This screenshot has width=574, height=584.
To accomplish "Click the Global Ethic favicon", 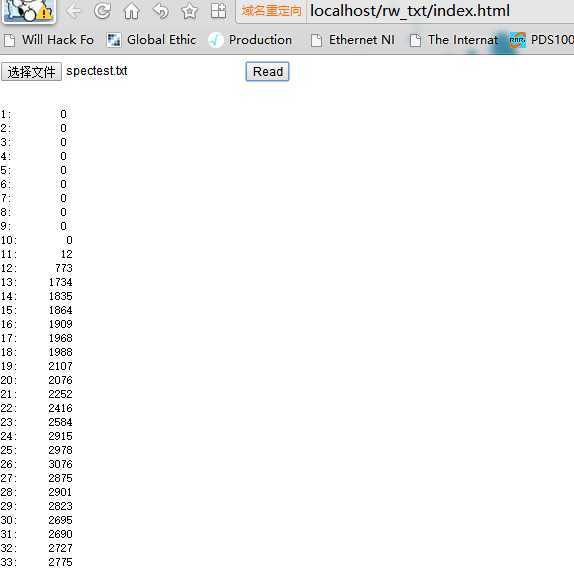I will pyautogui.click(x=114, y=40).
